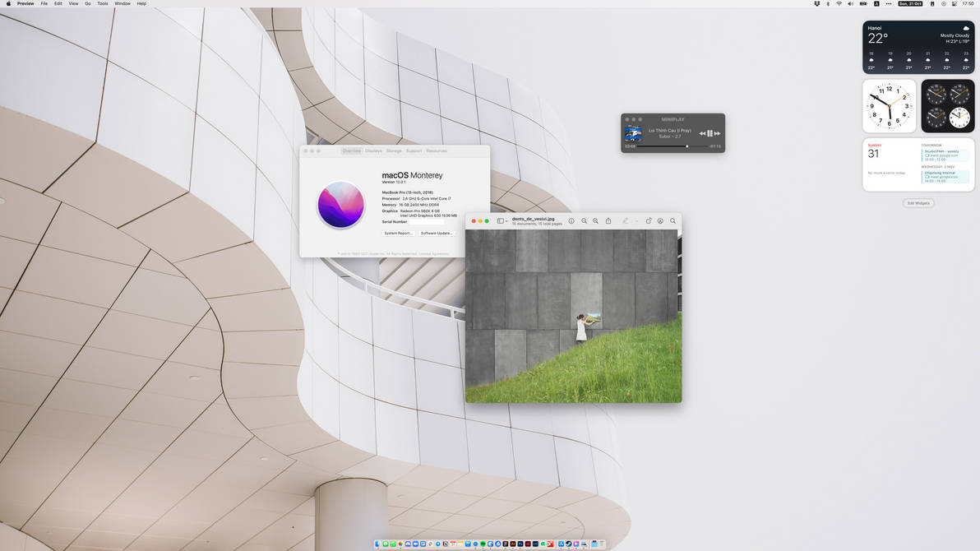This screenshot has width=980, height=551.
Task: Open Finder from the Dock
Action: click(377, 544)
